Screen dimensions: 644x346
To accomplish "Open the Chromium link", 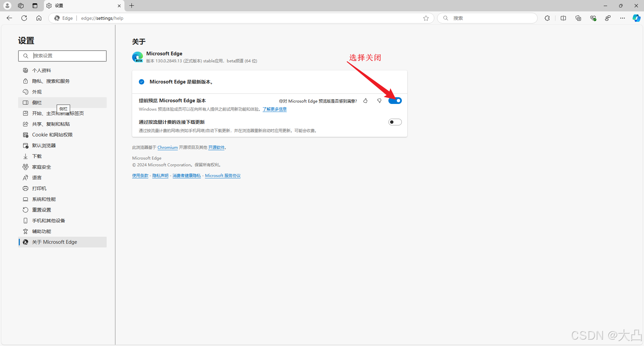I will [x=167, y=148].
